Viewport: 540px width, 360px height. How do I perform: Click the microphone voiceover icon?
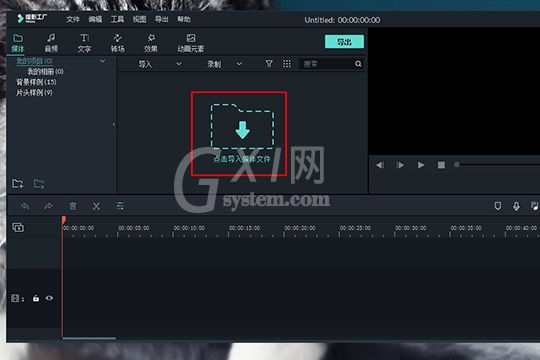(516, 206)
